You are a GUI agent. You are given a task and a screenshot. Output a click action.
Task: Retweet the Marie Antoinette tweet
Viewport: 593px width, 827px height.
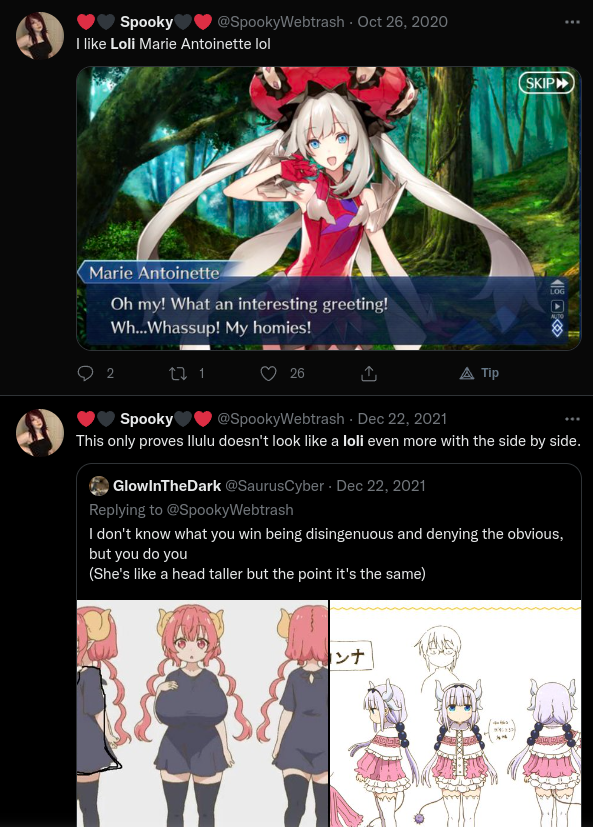click(178, 373)
